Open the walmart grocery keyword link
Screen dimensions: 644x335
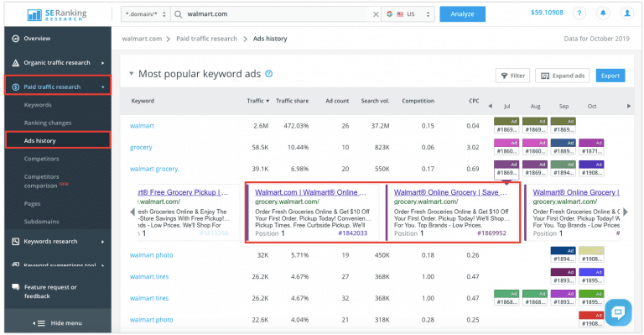154,169
